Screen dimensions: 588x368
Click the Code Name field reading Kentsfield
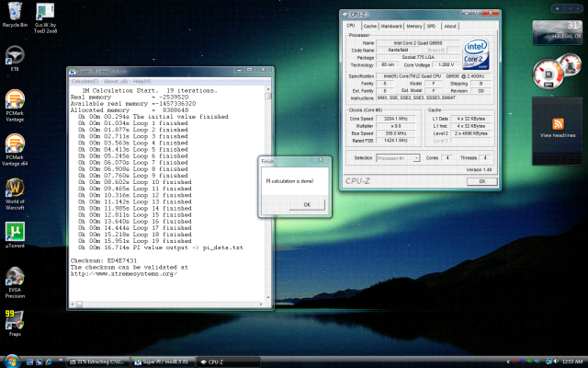[x=398, y=50]
